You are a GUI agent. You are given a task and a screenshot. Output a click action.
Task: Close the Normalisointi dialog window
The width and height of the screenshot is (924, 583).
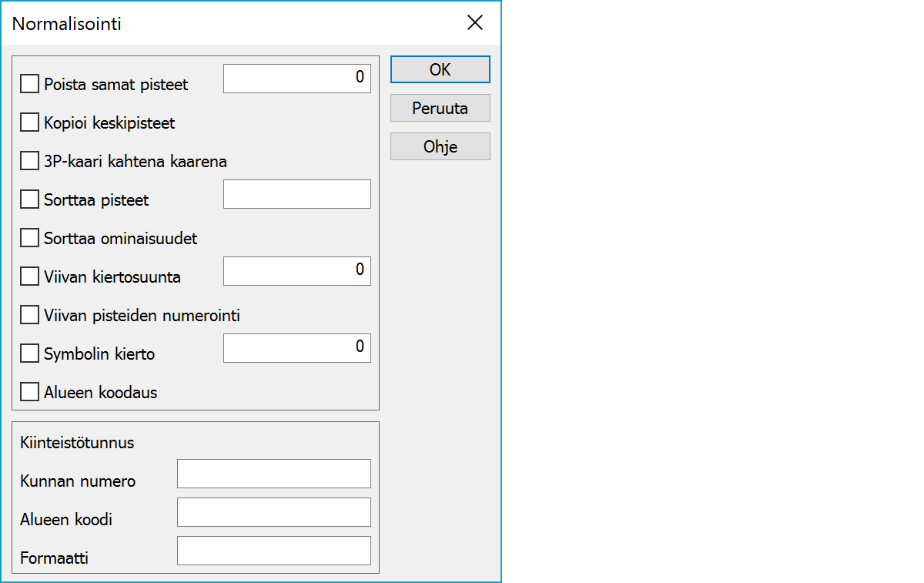(x=475, y=23)
